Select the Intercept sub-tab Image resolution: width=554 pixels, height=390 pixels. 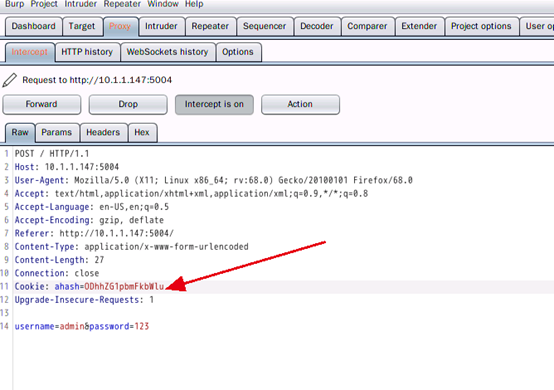30,52
